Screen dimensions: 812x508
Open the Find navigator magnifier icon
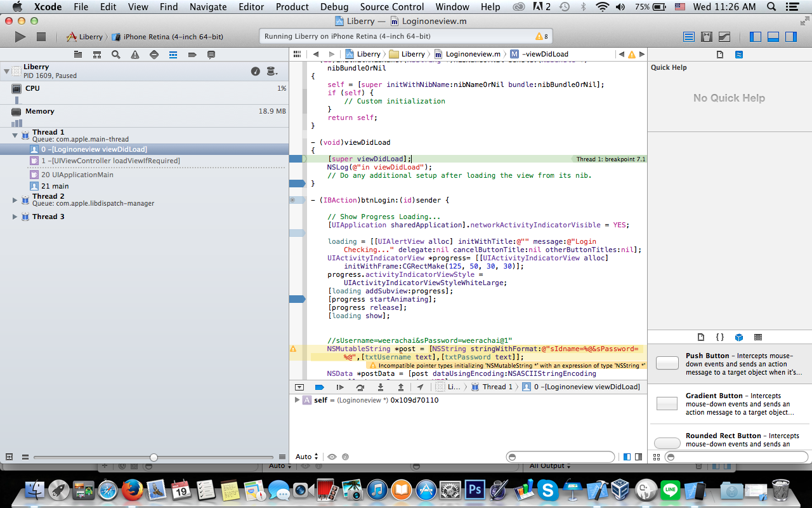tap(116, 55)
